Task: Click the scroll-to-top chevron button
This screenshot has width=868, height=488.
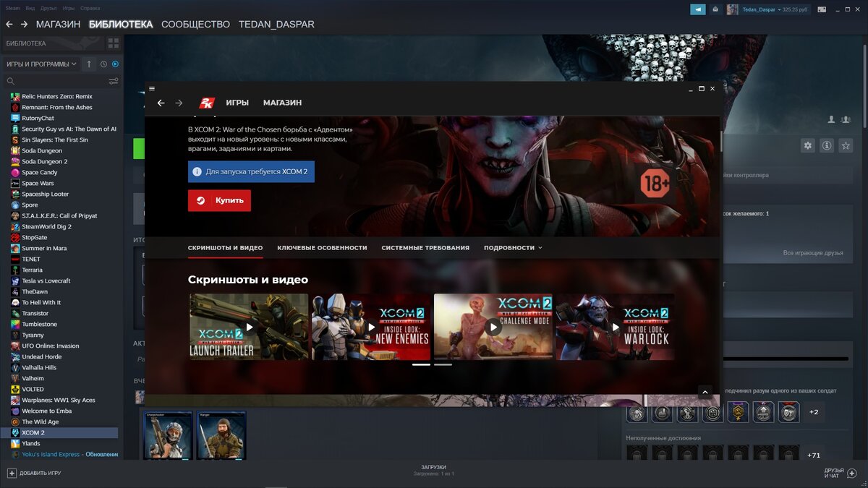Action: point(705,392)
